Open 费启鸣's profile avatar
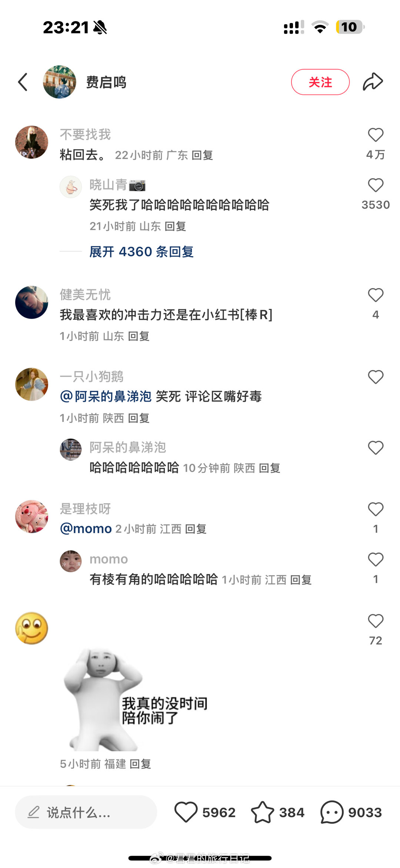This screenshot has height=868, width=400. 59,82
